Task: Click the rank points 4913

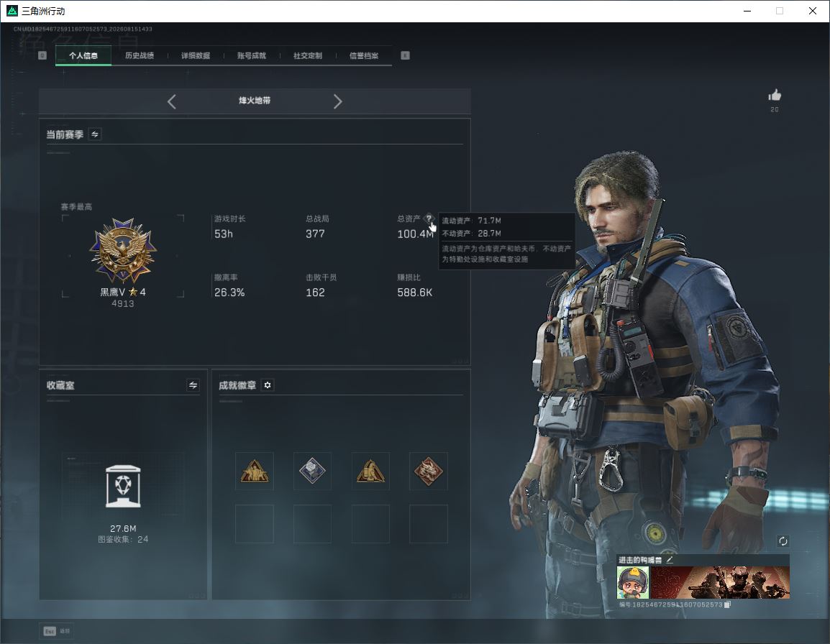Action: [x=123, y=304]
